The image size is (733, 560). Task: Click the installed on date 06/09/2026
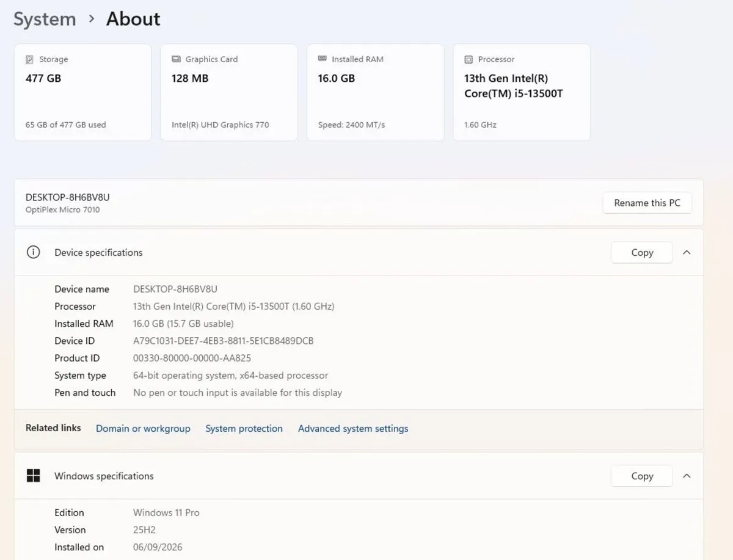coord(158,547)
